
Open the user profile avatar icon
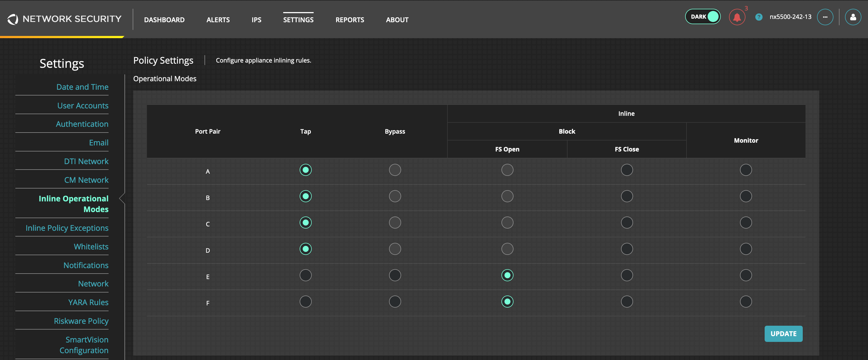[x=853, y=16]
